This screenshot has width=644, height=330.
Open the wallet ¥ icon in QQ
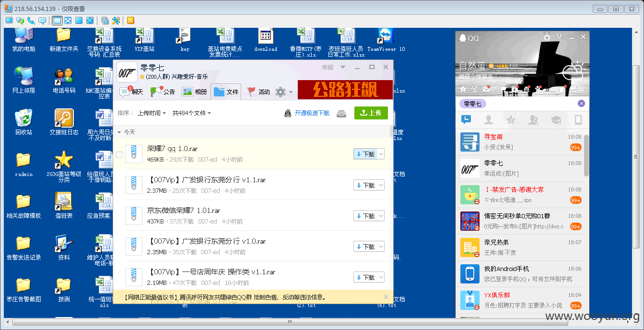click(x=514, y=89)
